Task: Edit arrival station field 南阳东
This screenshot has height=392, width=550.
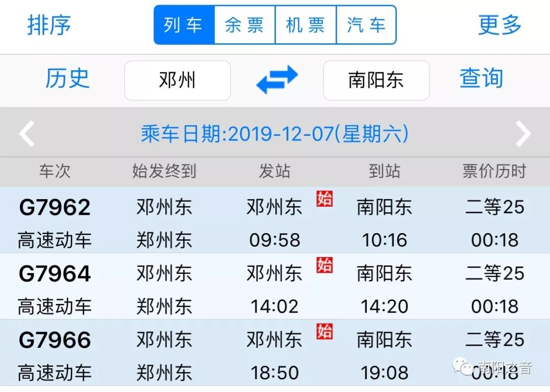Action: 376,80
